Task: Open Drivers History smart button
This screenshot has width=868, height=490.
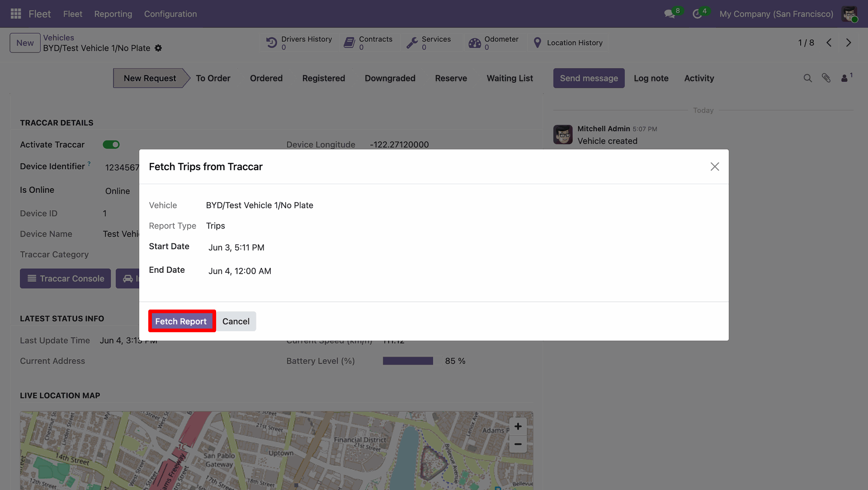Action: (299, 43)
